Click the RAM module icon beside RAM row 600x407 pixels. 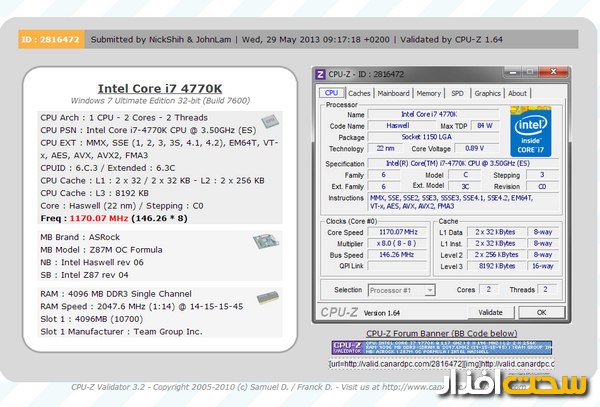[x=268, y=297]
